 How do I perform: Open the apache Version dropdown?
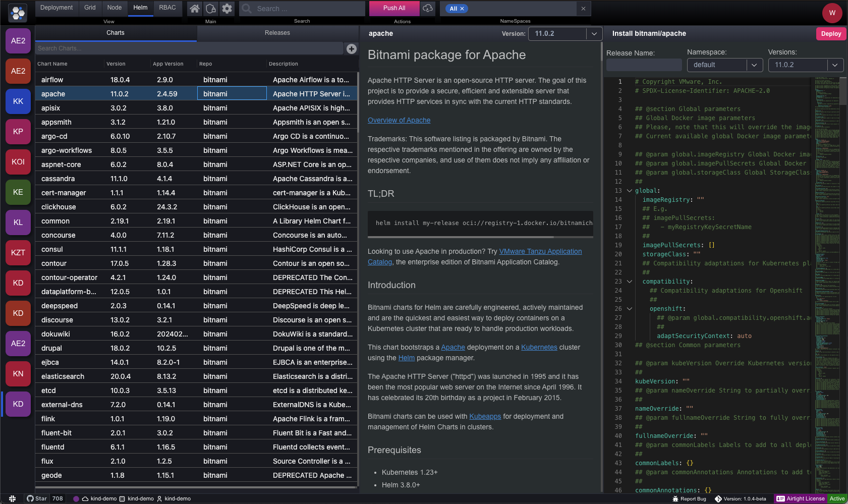click(594, 34)
